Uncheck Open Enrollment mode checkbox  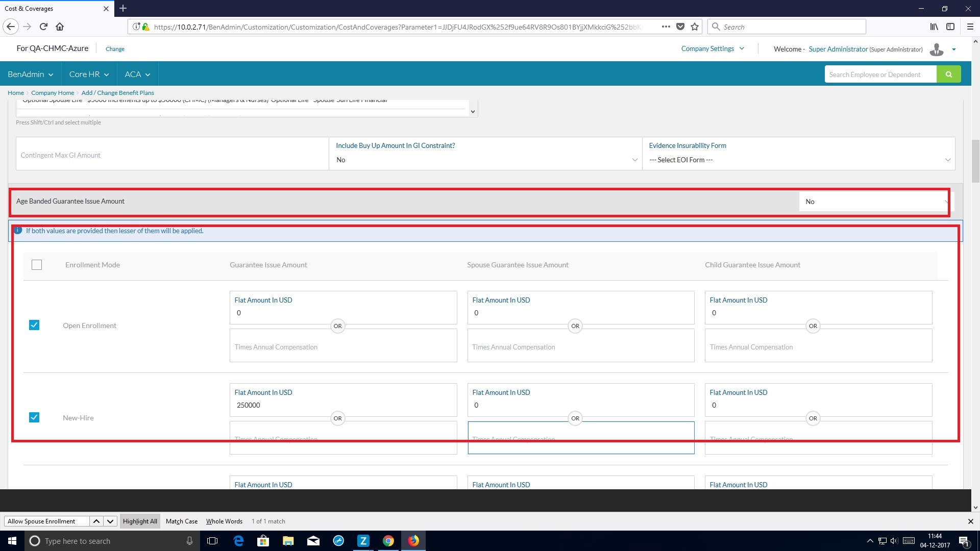pos(34,325)
